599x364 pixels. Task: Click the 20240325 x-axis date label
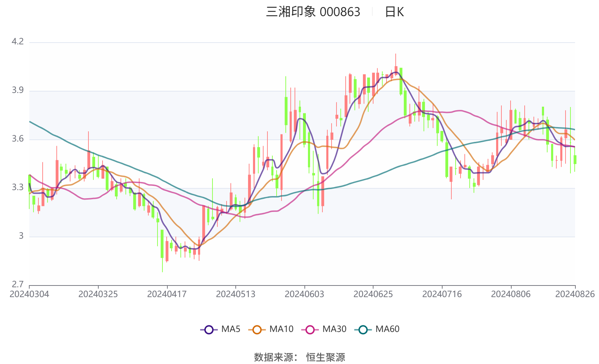(x=98, y=294)
